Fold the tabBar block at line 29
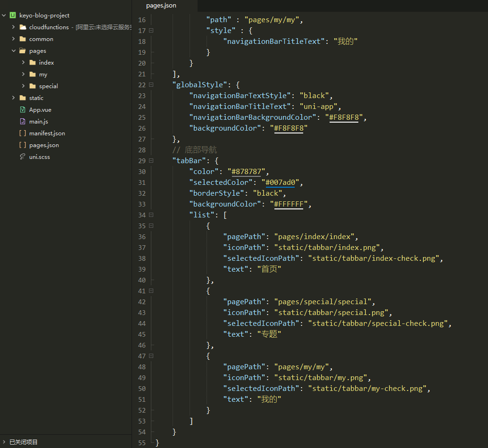The height and width of the screenshot is (448, 488). (151, 161)
